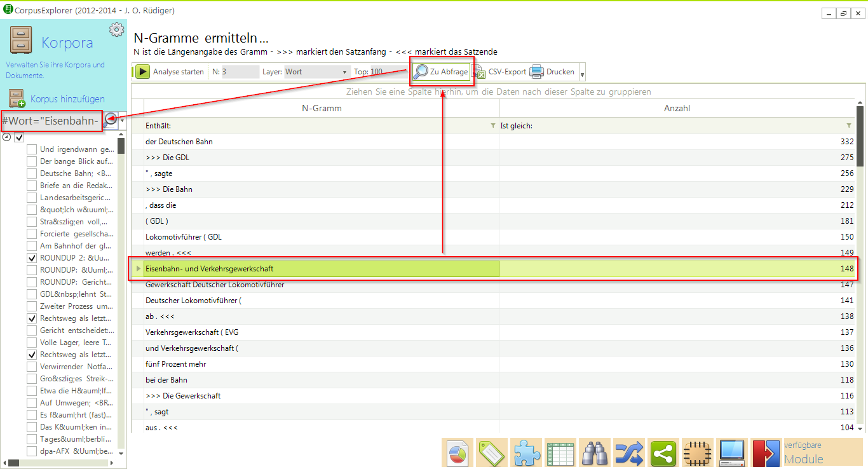Image resolution: width=868 pixels, height=469 pixels.
Task: Open the spreadsheet table module
Action: coord(560,453)
